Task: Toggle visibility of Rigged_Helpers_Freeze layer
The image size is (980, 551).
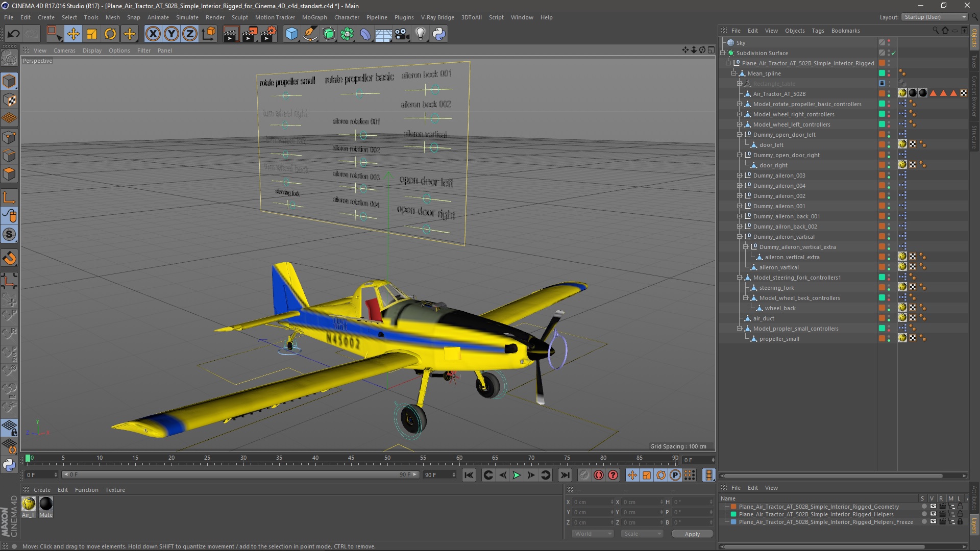Action: [x=933, y=522]
